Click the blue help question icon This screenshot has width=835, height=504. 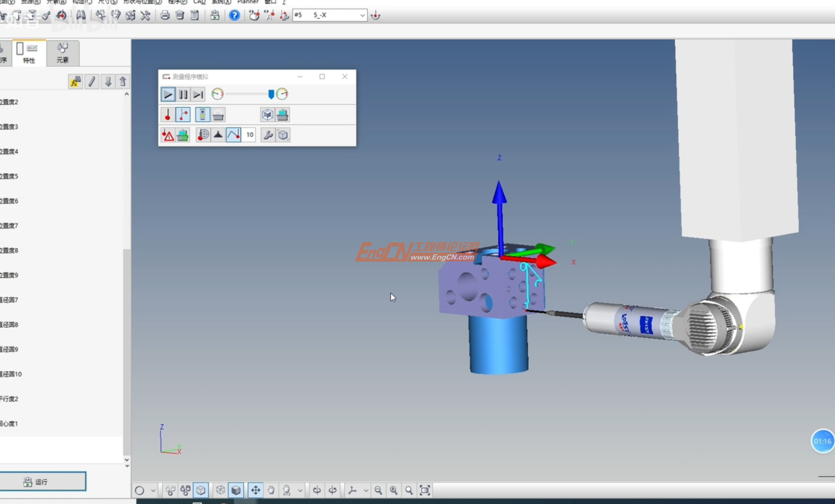click(235, 15)
